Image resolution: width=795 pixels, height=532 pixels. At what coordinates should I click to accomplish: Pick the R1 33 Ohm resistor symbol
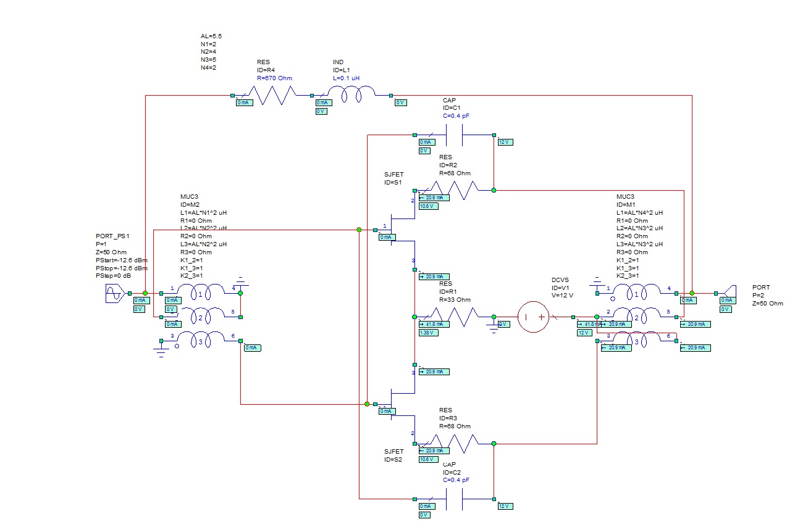point(455,317)
